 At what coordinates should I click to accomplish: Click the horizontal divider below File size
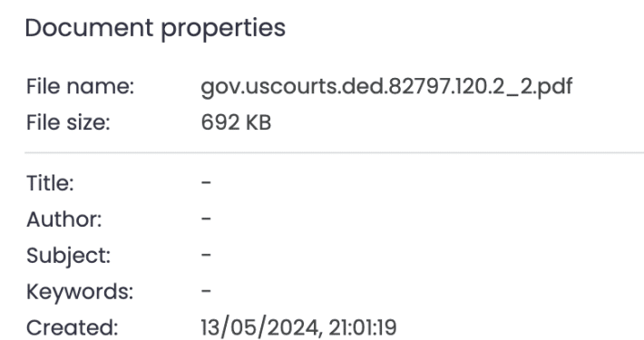tap(335, 152)
